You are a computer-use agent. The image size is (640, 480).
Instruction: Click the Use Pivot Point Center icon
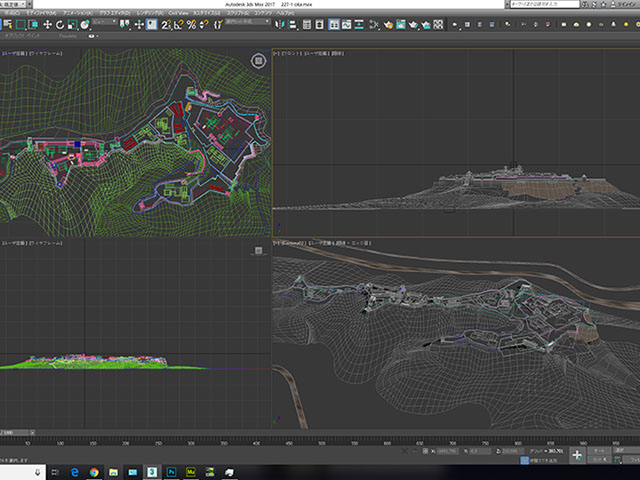[x=124, y=25]
